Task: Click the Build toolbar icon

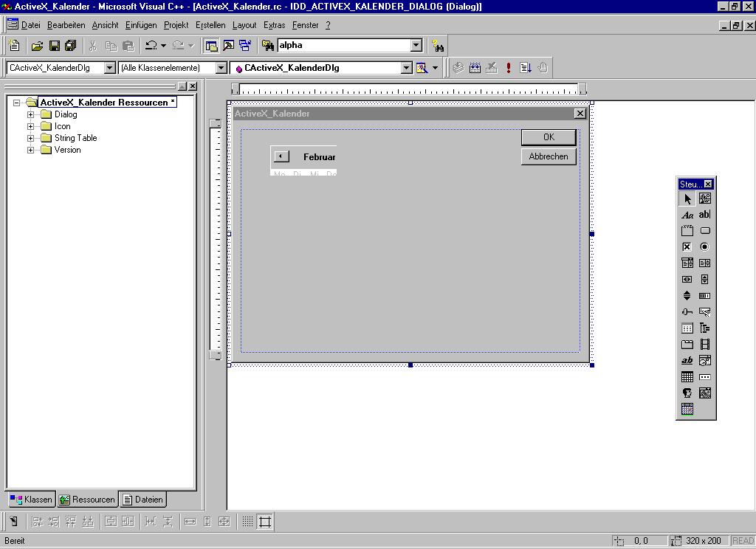Action: 475,68
